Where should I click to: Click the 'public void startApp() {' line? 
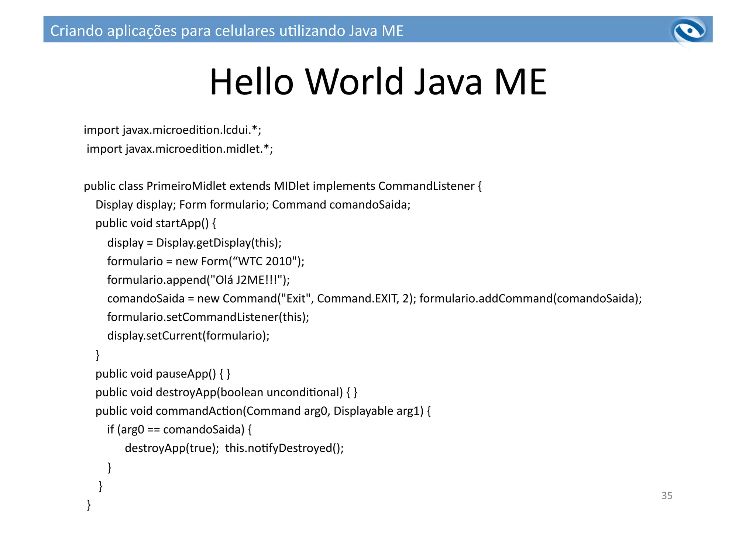(156, 223)
